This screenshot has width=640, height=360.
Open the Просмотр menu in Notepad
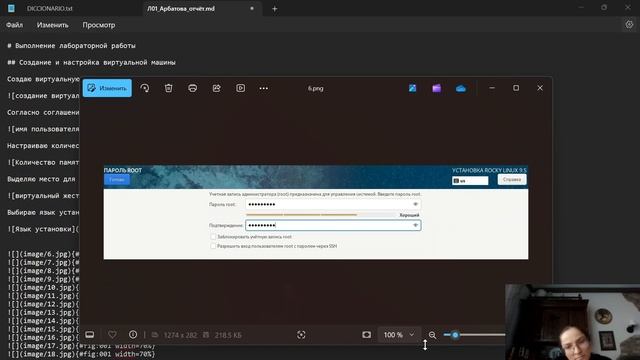pos(99,25)
